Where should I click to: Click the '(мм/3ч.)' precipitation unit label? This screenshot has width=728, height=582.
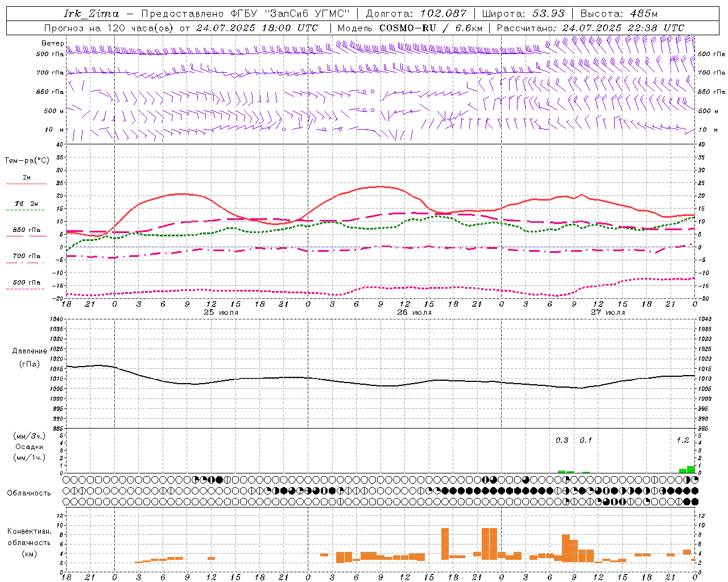pos(30,436)
